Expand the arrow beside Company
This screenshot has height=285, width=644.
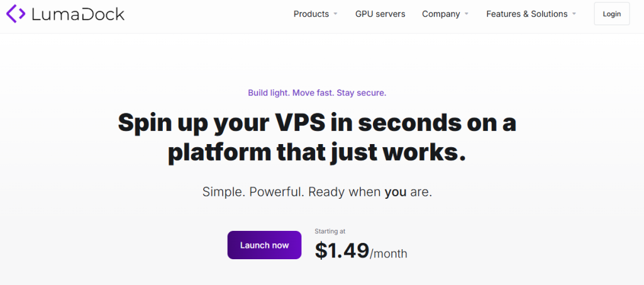pos(466,14)
